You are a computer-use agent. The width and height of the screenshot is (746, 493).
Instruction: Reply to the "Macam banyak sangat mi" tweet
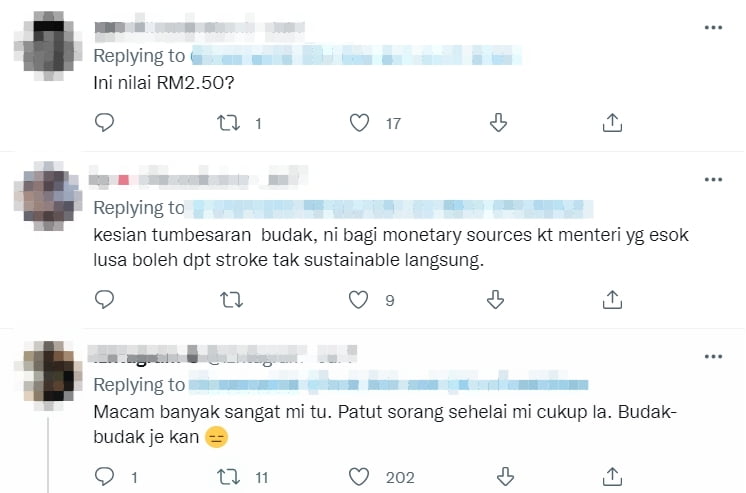[104, 476]
